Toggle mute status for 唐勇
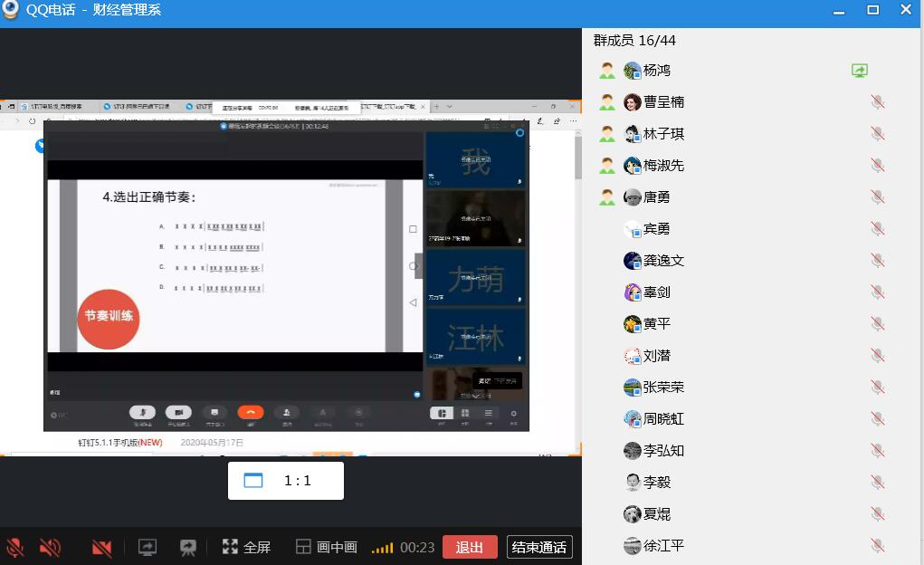Screen dimensions: 924x565 click(x=877, y=196)
